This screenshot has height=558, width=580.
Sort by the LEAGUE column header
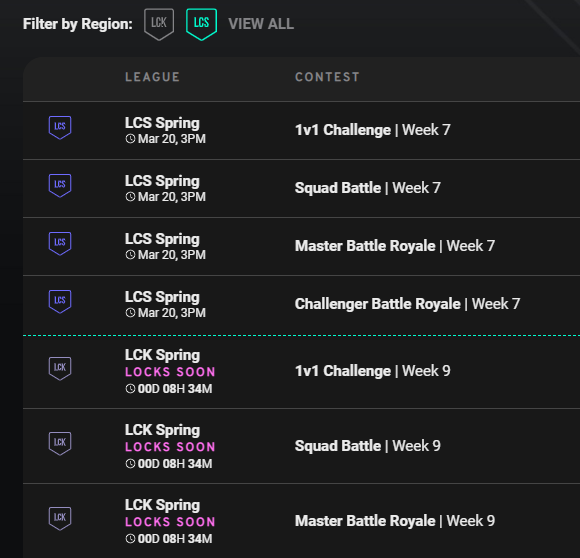pos(152,77)
